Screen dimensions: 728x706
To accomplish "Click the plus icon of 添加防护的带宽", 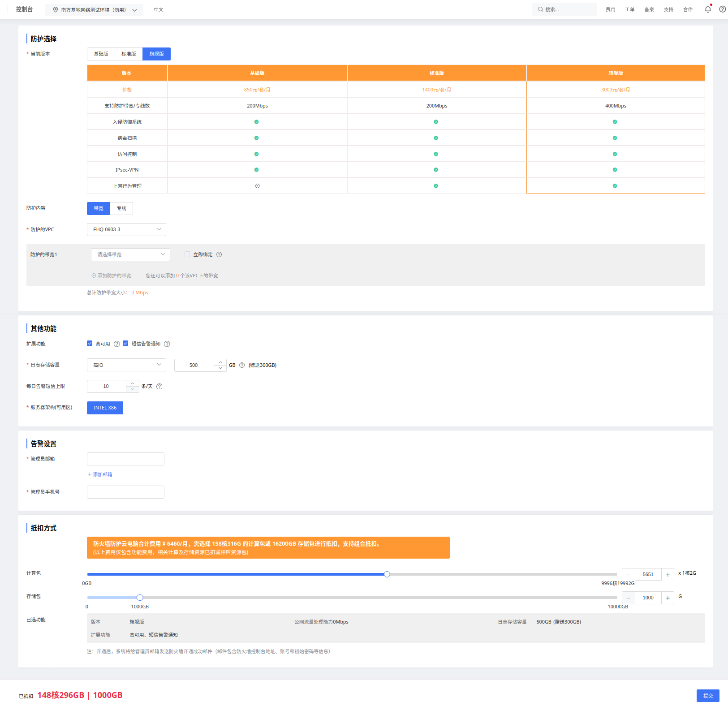I will tap(94, 276).
